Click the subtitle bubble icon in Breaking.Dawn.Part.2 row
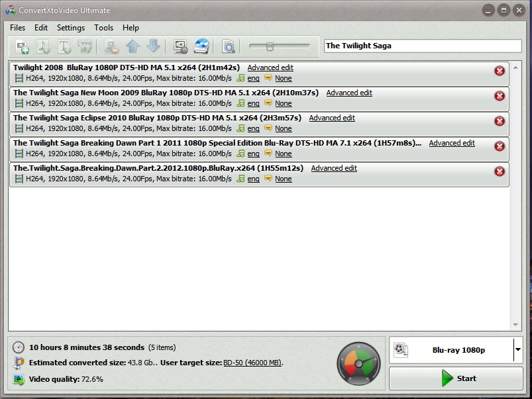This screenshot has width=532, height=399. pyautogui.click(x=268, y=178)
